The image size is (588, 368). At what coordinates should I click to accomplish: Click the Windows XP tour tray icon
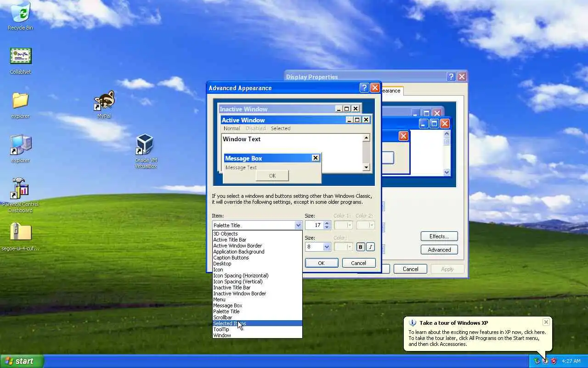[545, 361]
